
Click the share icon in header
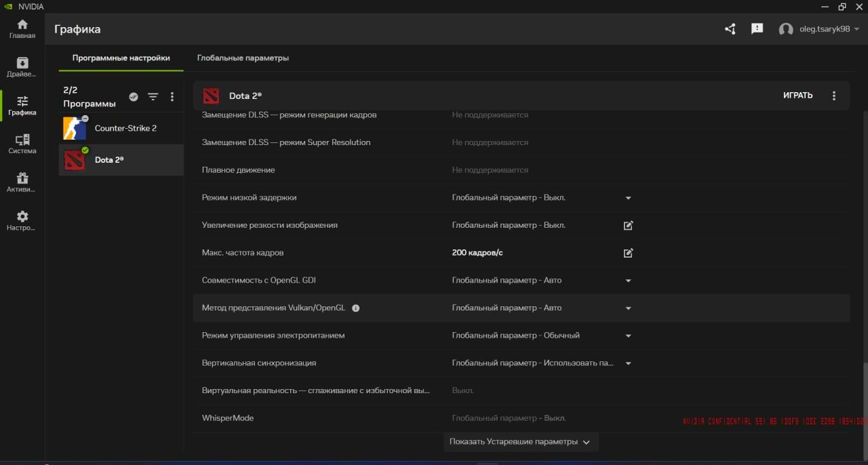pos(730,29)
